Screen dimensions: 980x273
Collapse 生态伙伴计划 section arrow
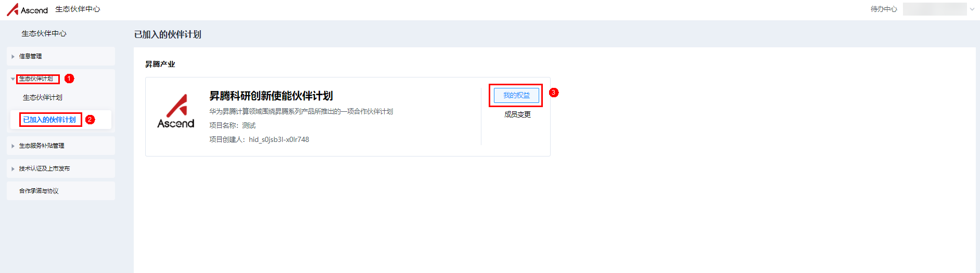(x=13, y=79)
